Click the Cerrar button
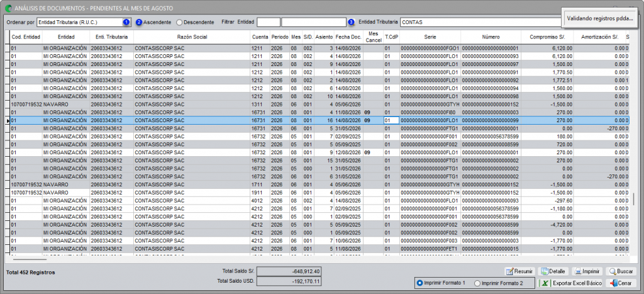Image resolution: width=644 pixels, height=294 pixels. [621, 283]
